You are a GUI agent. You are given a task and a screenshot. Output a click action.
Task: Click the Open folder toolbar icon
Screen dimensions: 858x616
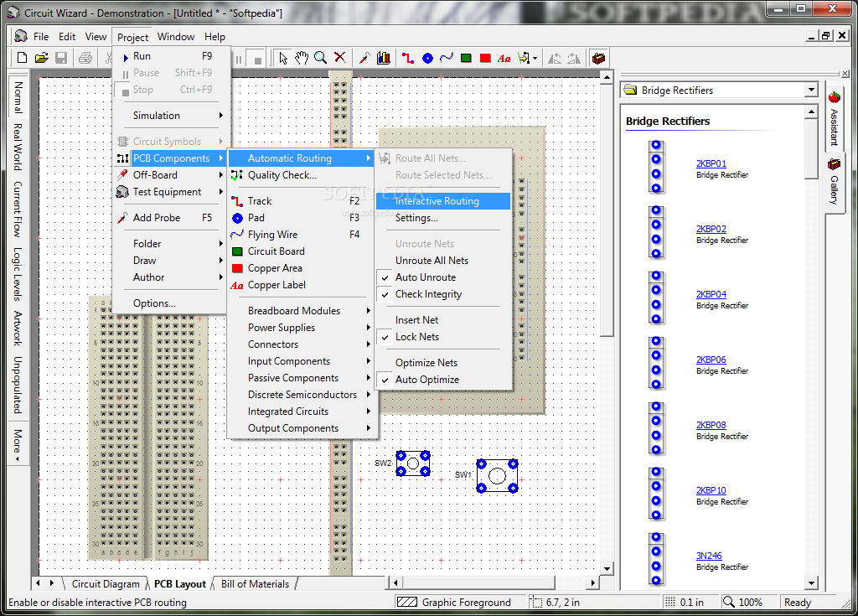tap(42, 58)
